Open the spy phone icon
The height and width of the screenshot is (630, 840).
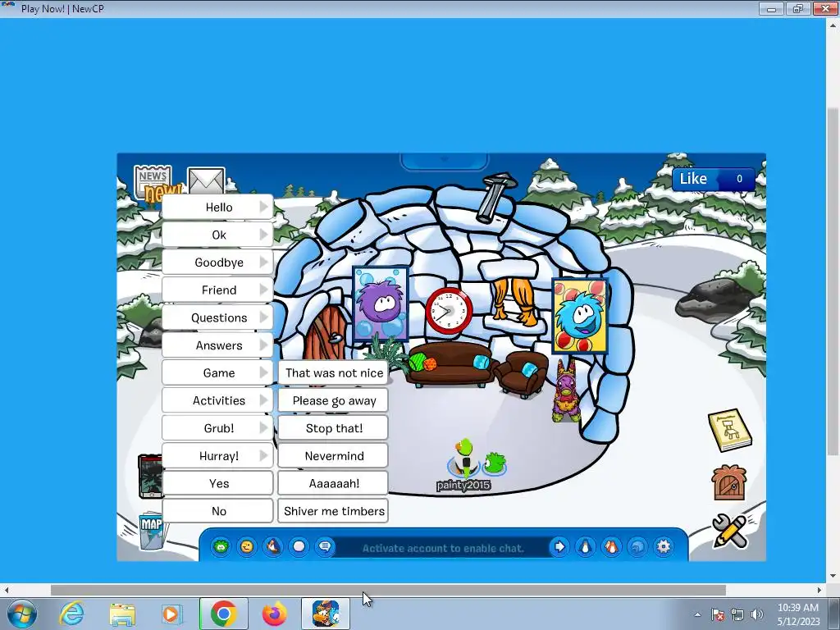[x=150, y=476]
